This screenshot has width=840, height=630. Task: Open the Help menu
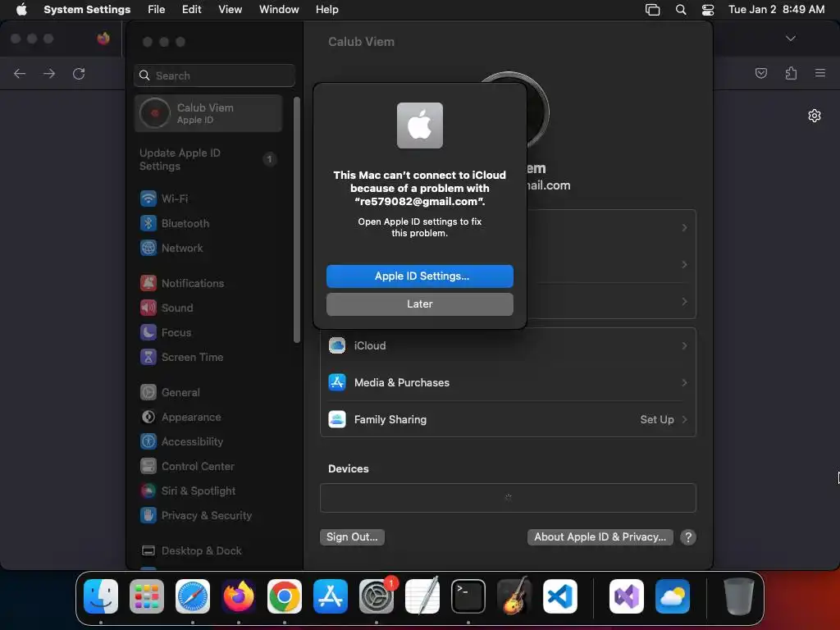coord(326,9)
